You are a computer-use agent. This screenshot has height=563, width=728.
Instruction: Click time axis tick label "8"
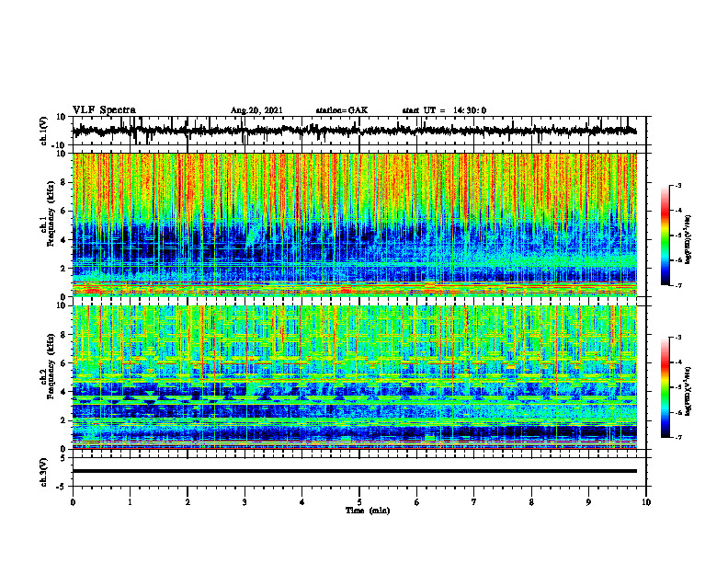pyautogui.click(x=531, y=502)
